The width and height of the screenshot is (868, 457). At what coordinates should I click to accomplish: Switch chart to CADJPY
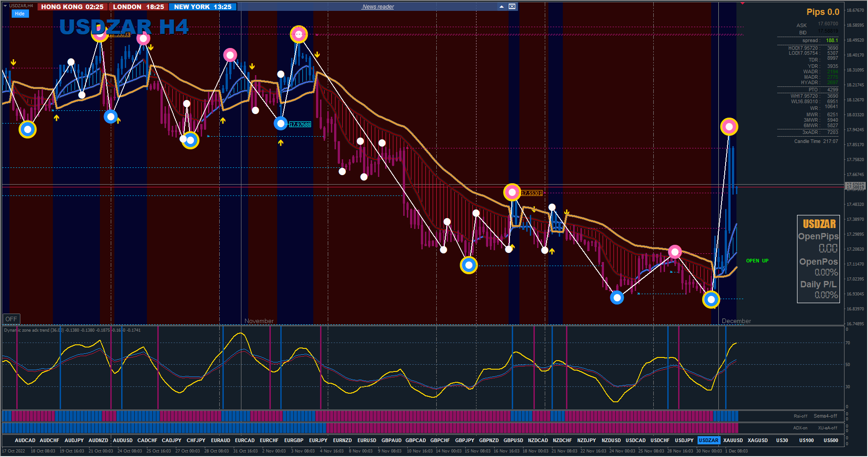pyautogui.click(x=171, y=440)
